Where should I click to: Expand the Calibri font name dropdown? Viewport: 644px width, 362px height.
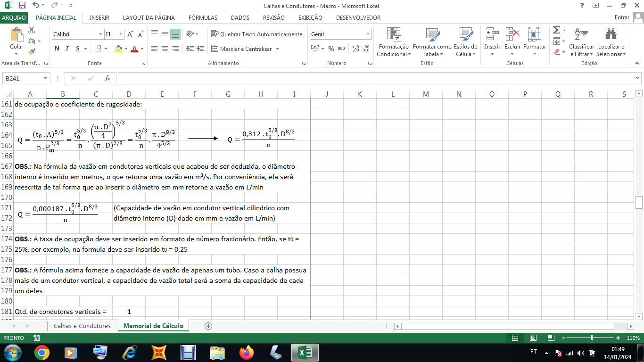[x=100, y=34]
